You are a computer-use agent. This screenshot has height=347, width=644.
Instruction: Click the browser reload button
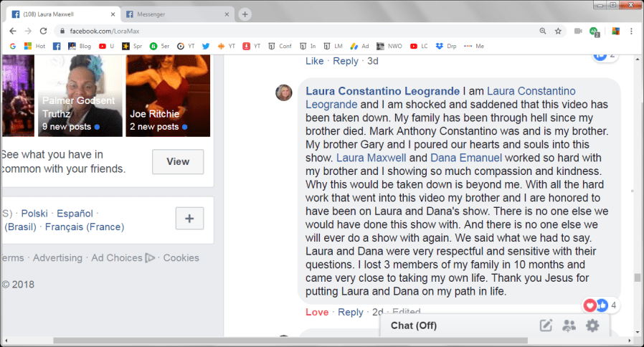[44, 31]
